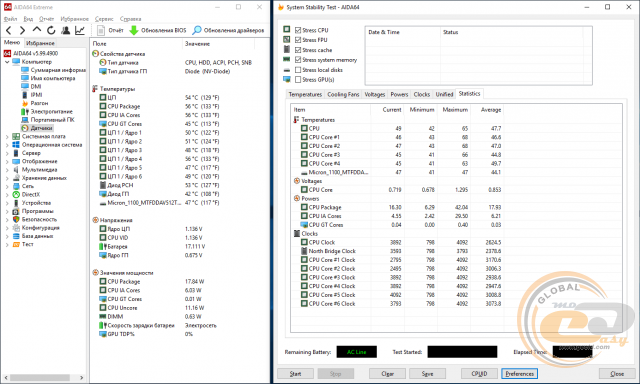Image resolution: width=640 pixels, height=384 pixels.
Task: Enable the Stress GPU(s) checkbox
Action: tap(298, 80)
